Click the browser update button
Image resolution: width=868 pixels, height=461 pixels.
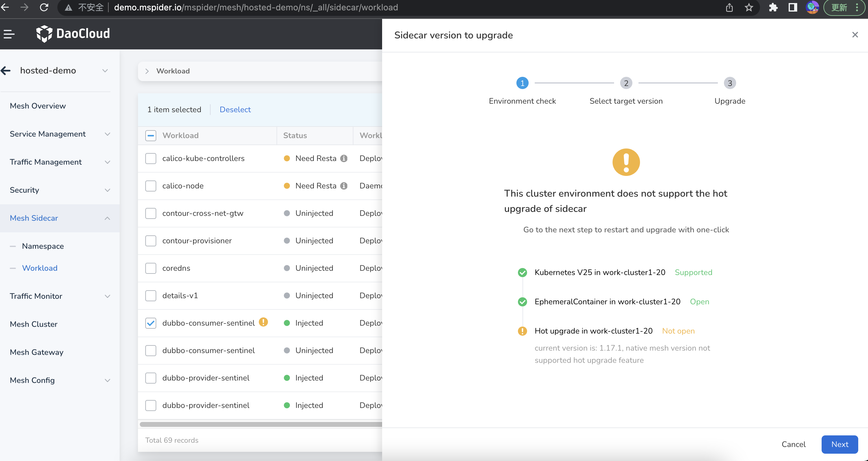click(839, 7)
